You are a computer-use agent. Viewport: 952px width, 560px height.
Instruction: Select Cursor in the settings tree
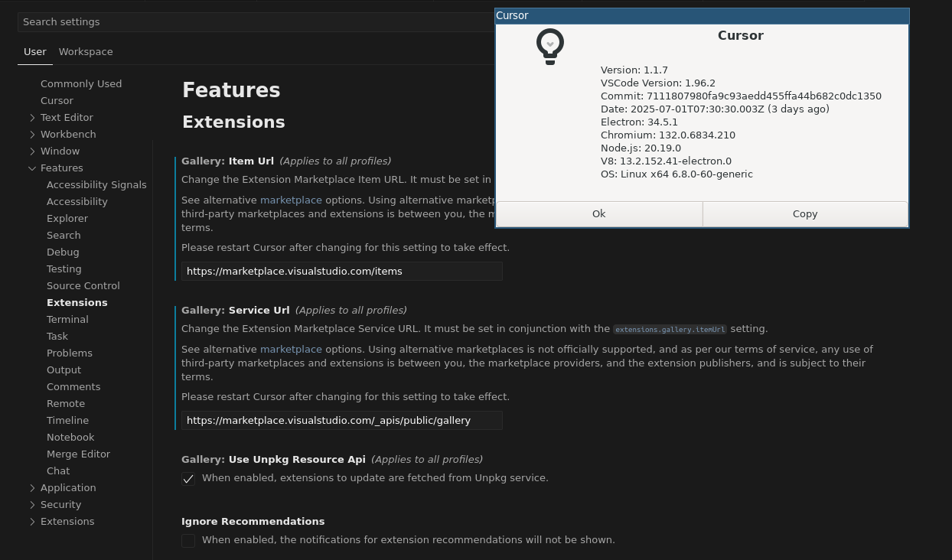tap(57, 101)
